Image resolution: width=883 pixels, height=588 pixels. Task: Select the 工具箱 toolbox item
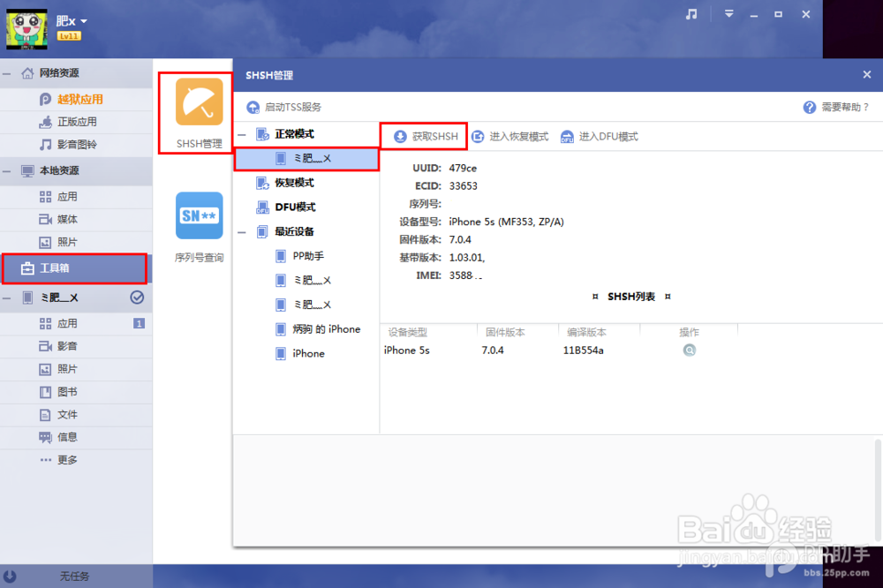tap(75, 268)
